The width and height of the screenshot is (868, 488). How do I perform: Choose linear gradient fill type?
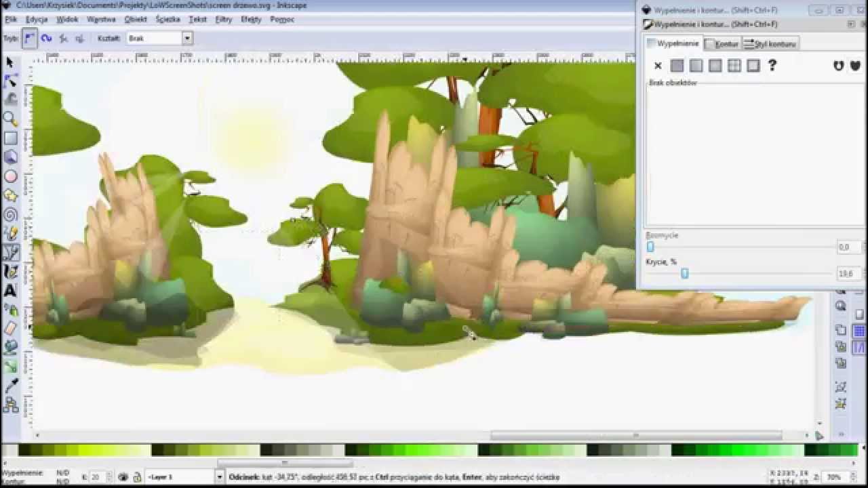(696, 65)
